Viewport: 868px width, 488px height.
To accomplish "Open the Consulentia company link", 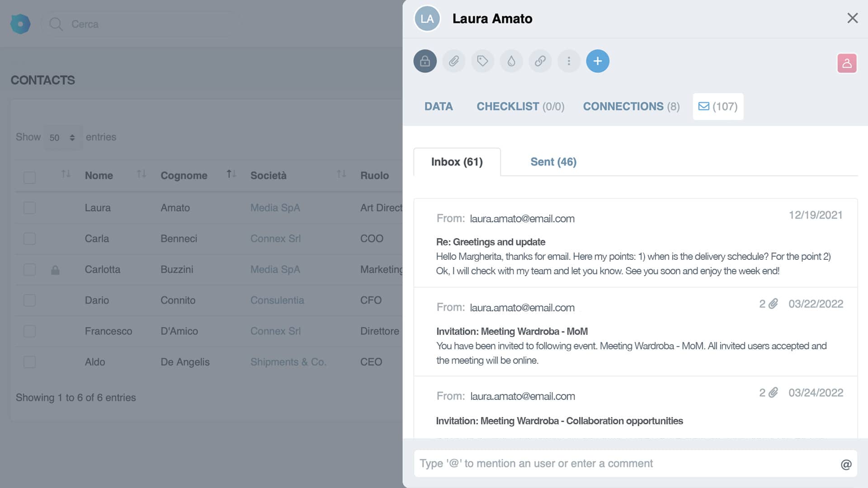I will pos(277,300).
